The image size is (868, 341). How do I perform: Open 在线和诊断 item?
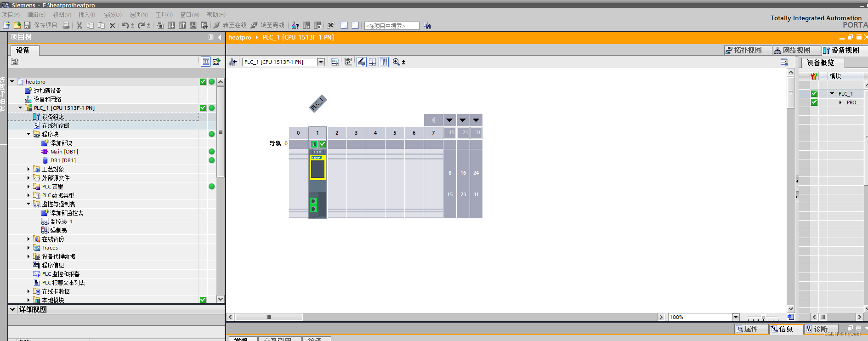coord(56,125)
